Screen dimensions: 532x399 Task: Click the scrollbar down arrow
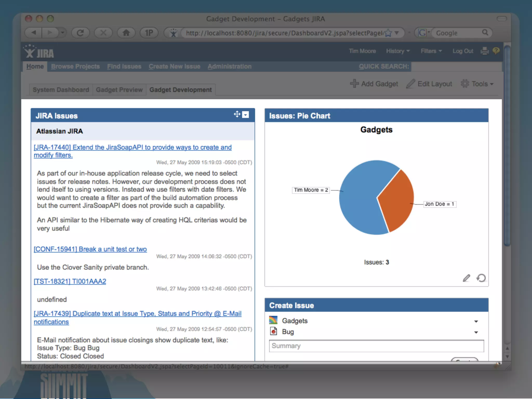[507, 357]
